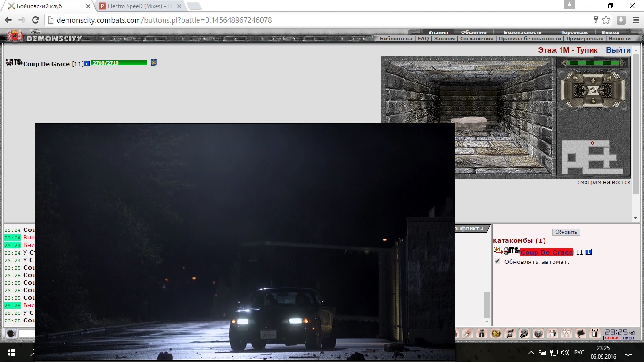Open the three-people group icon
The width and height of the screenshot is (644, 362).
pyautogui.click(x=567, y=333)
